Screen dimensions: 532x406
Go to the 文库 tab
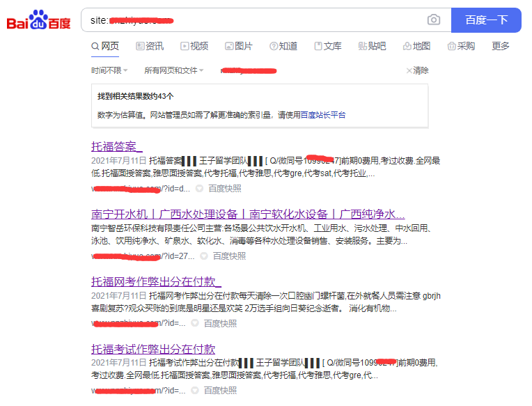point(328,46)
